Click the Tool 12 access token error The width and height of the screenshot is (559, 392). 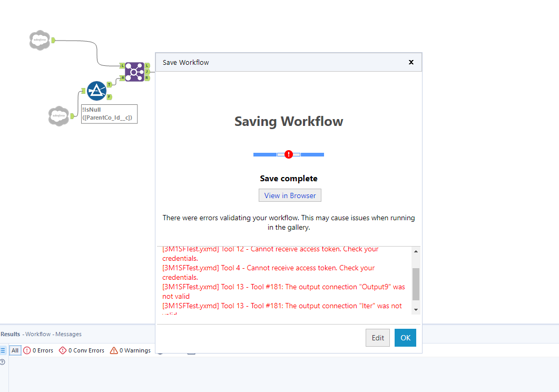tap(270, 254)
